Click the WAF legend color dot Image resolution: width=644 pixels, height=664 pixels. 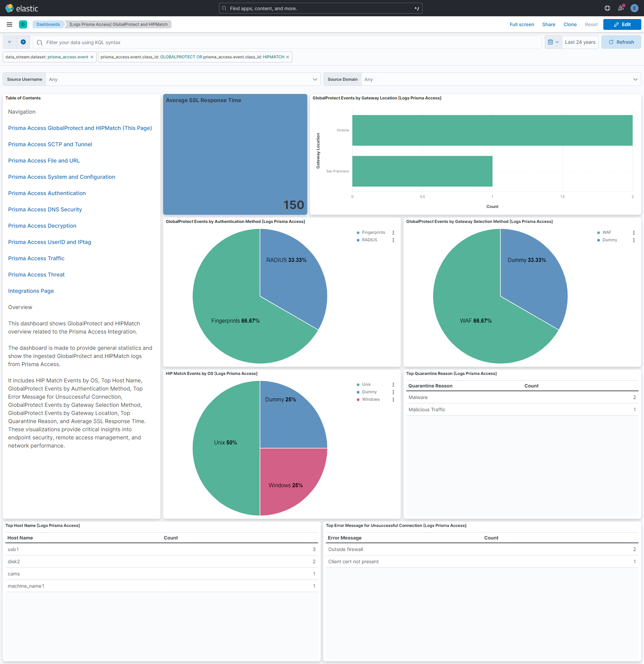point(598,232)
